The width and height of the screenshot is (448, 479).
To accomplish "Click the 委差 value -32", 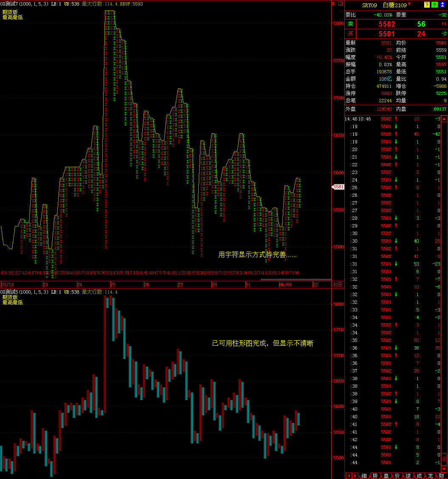I will 442,15.
